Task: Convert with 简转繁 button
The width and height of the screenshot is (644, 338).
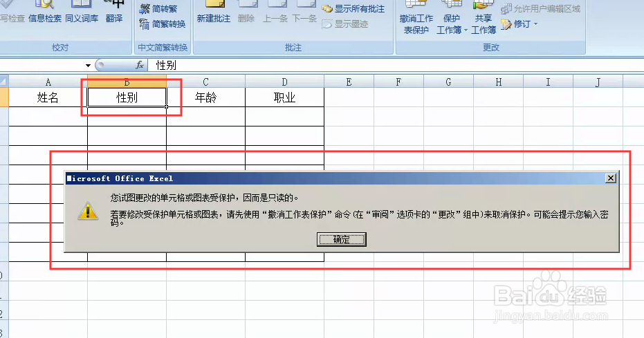Action: coord(158,9)
